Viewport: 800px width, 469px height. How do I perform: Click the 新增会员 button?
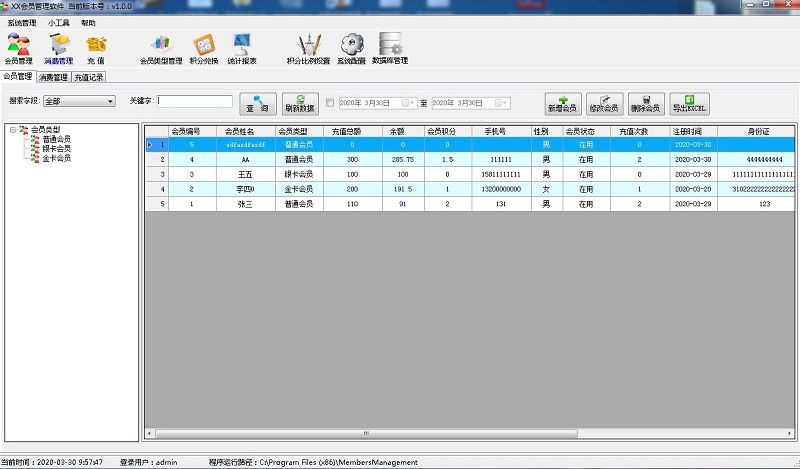pyautogui.click(x=563, y=103)
